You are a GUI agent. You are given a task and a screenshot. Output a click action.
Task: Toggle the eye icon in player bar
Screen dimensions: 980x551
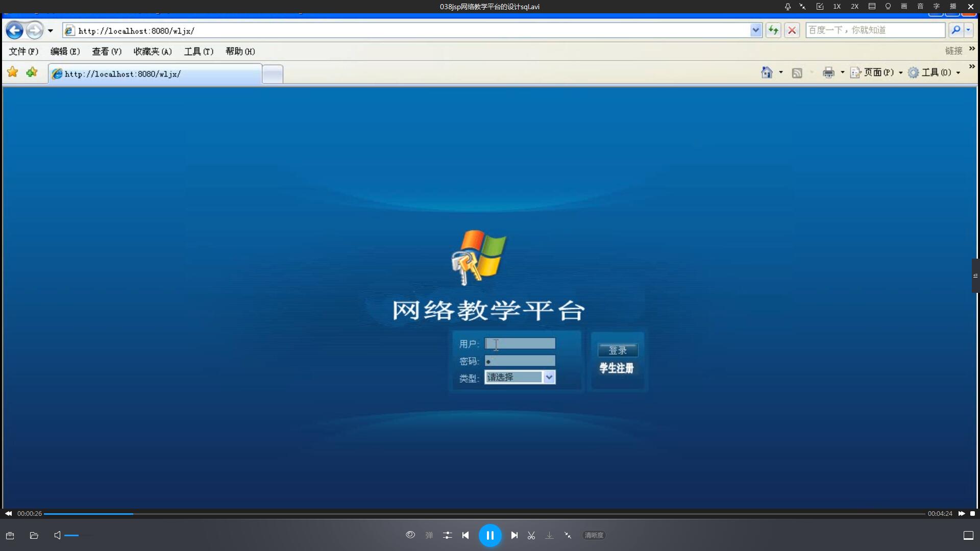pos(410,535)
